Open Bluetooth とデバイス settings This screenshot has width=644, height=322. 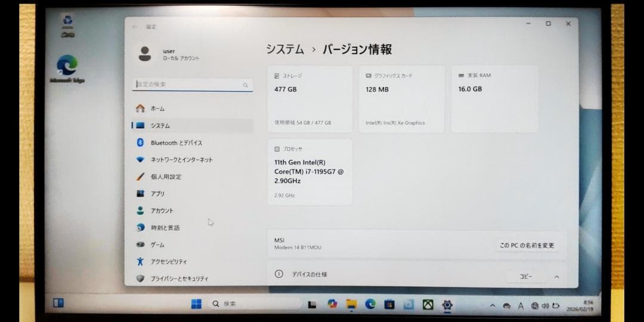[192, 143]
